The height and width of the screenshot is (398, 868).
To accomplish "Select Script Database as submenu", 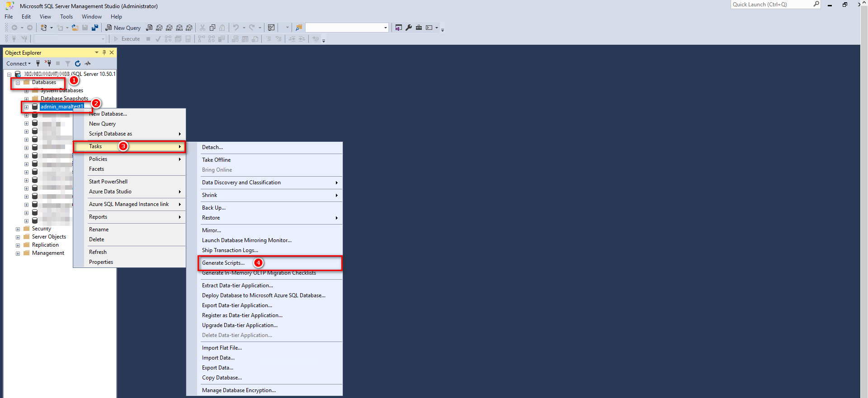I will tap(129, 134).
